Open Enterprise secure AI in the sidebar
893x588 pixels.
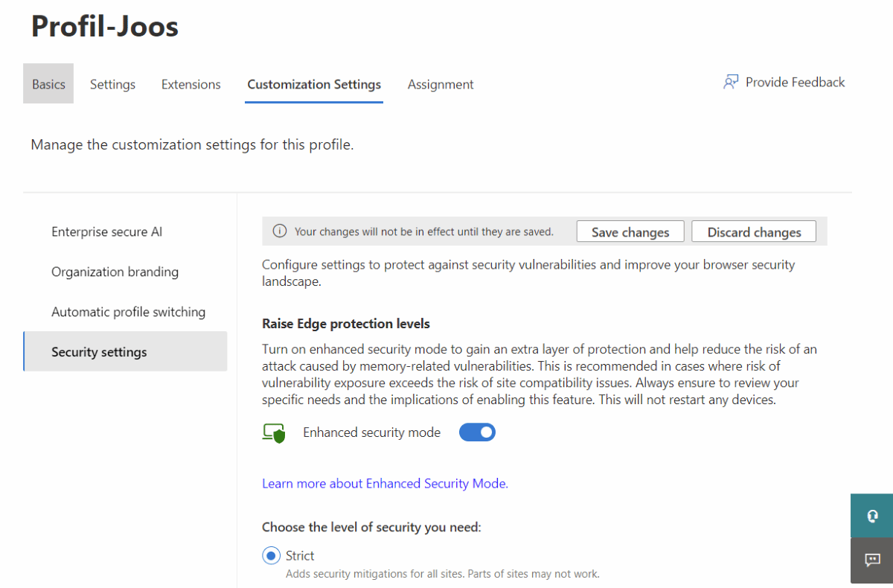click(x=106, y=231)
